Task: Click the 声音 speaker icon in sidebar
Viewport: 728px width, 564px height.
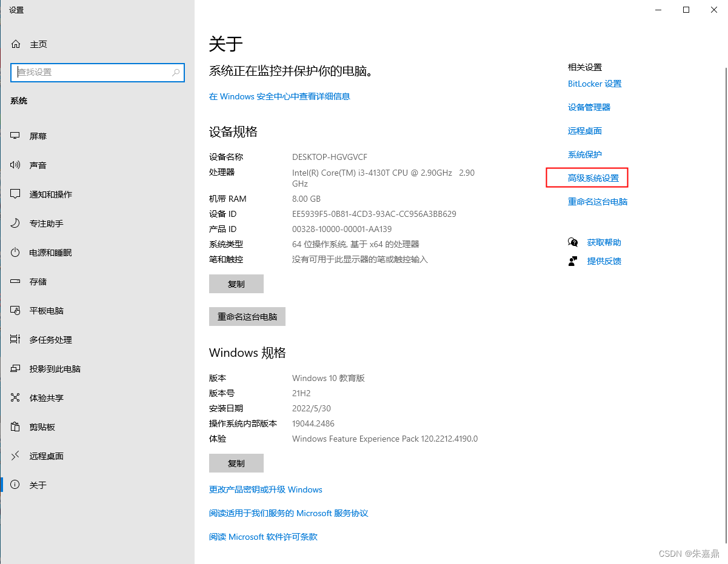Action: (x=16, y=165)
